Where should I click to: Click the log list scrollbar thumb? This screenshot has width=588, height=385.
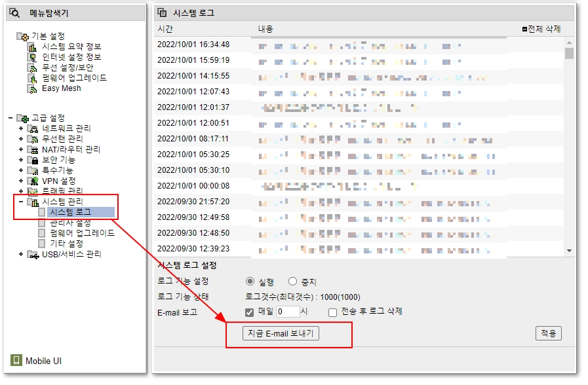tap(569, 53)
